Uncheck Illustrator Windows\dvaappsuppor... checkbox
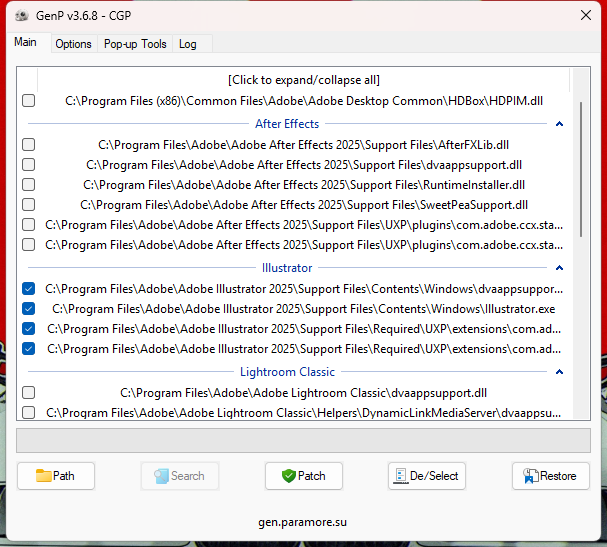 (29, 289)
